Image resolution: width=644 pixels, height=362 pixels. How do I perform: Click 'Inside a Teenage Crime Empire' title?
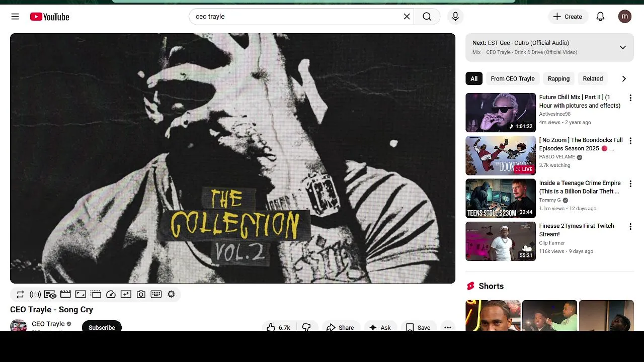coord(580,187)
